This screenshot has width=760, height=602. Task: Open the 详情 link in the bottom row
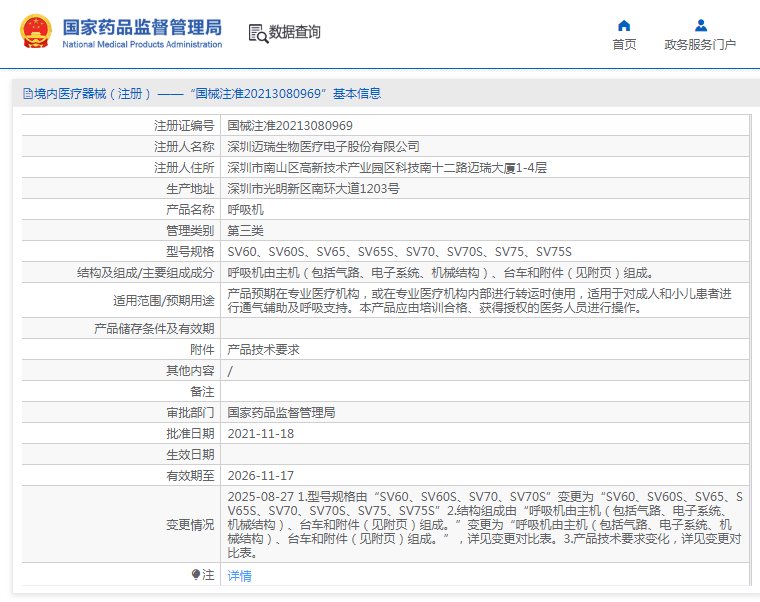click(x=240, y=576)
